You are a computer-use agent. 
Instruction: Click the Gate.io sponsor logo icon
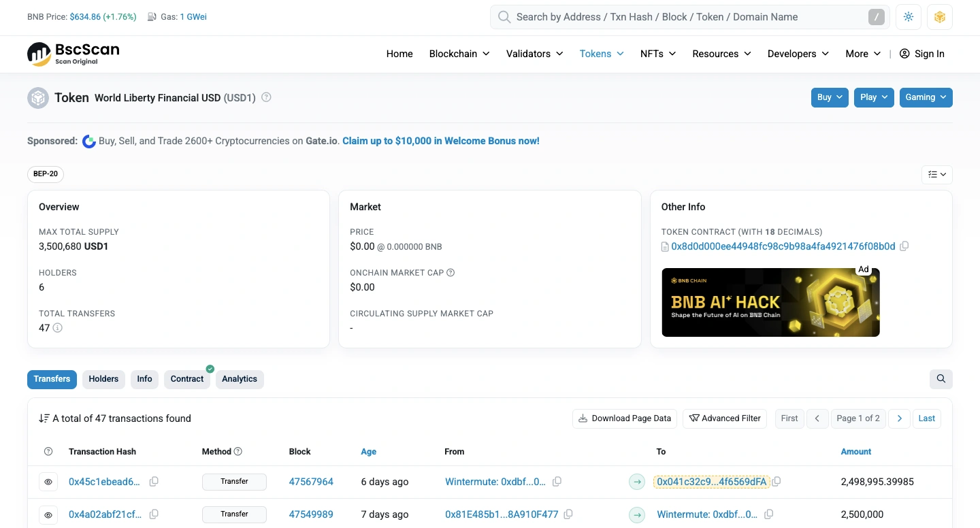(89, 142)
